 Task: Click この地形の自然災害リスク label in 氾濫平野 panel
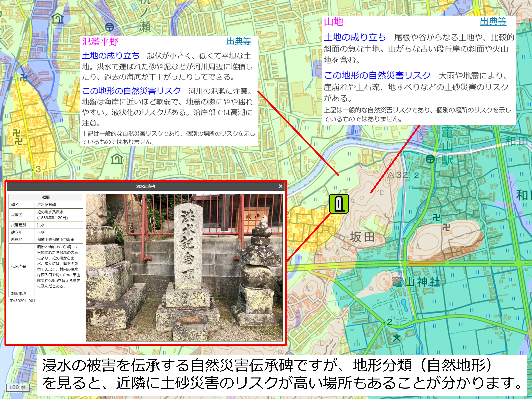[x=131, y=91]
